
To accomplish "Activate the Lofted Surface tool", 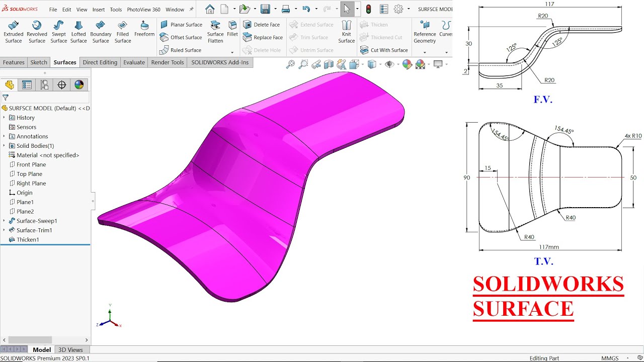I will tap(78, 32).
